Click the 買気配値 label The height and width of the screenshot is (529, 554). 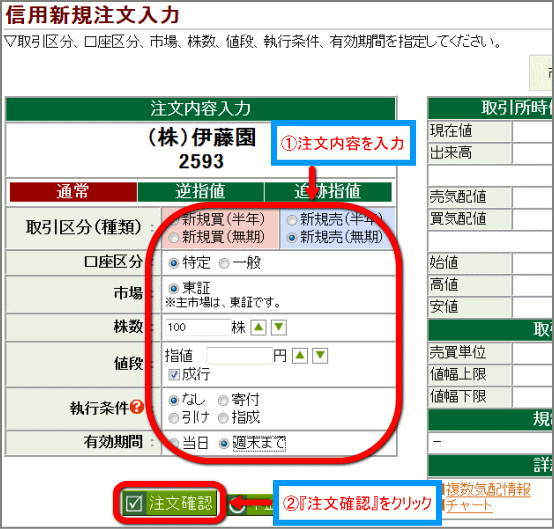[x=458, y=219]
